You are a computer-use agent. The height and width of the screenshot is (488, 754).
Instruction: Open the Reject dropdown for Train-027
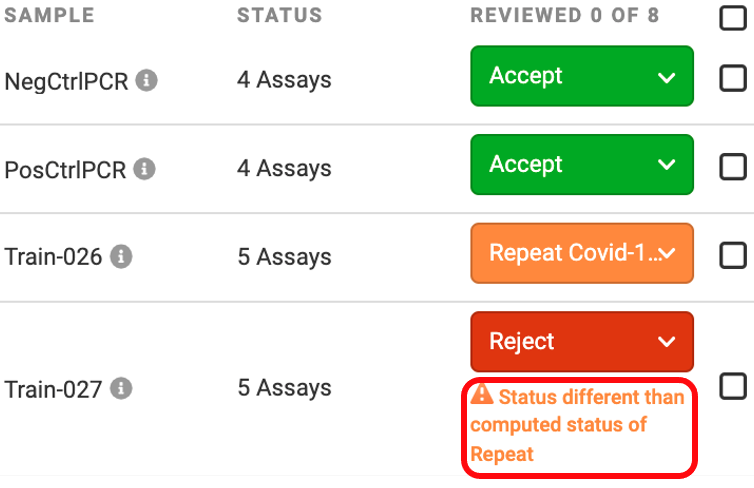tap(582, 341)
